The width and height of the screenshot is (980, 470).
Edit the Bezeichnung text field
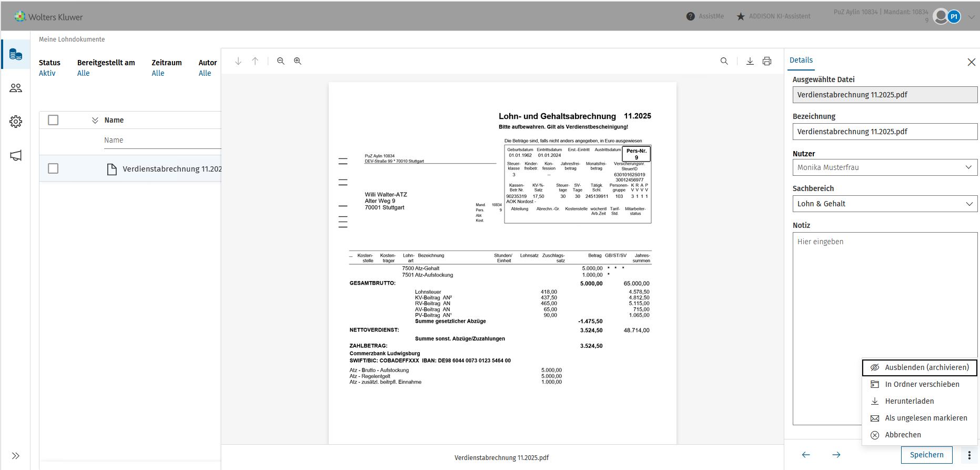coord(885,132)
